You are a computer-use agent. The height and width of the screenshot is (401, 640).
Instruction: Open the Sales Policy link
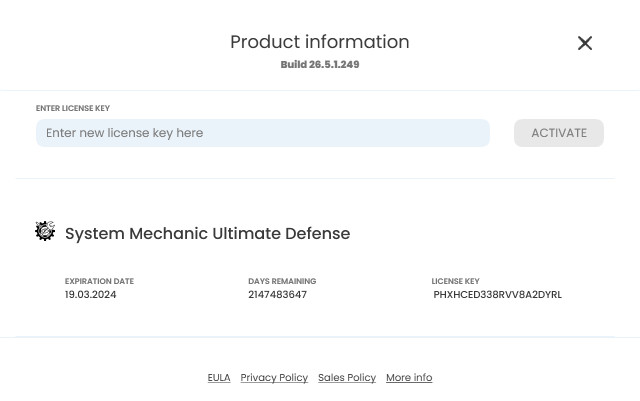[347, 378]
